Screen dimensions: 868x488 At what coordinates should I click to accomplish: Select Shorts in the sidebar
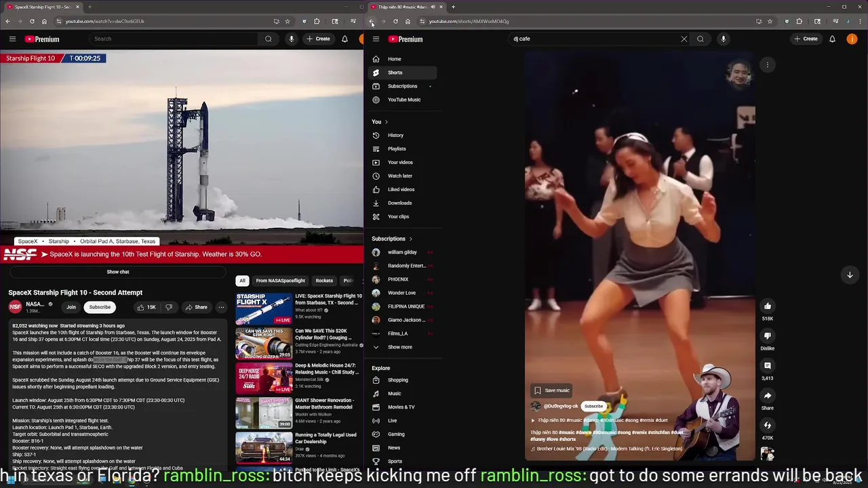404,73
